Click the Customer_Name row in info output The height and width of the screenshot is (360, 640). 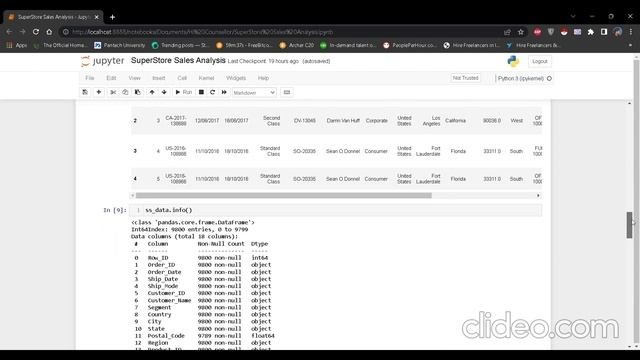point(202,300)
